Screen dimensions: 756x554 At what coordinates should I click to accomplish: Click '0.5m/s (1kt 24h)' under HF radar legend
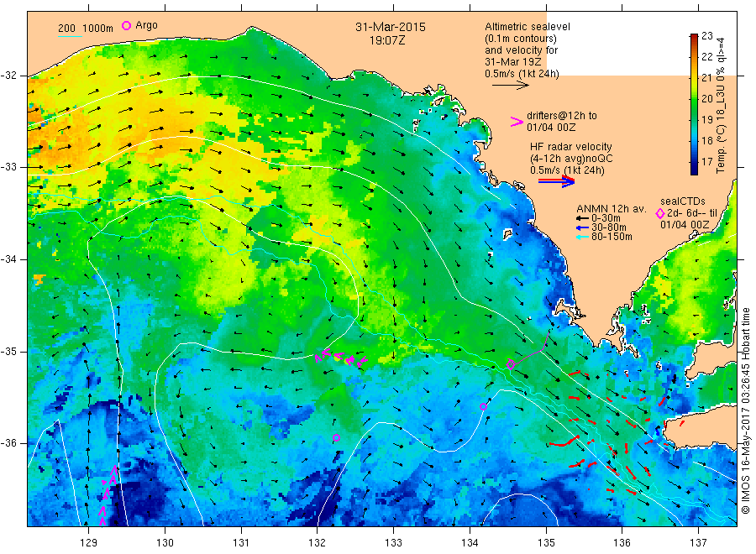pyautogui.click(x=568, y=170)
